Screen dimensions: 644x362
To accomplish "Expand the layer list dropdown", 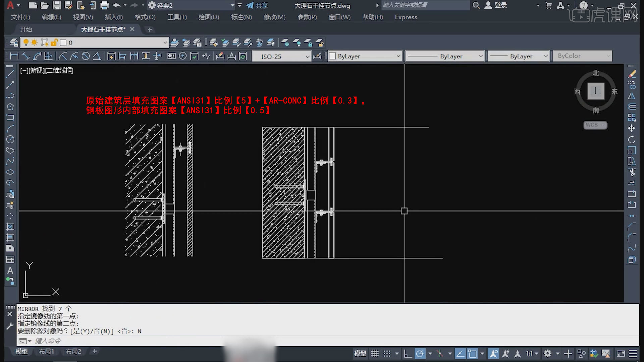I will 165,43.
